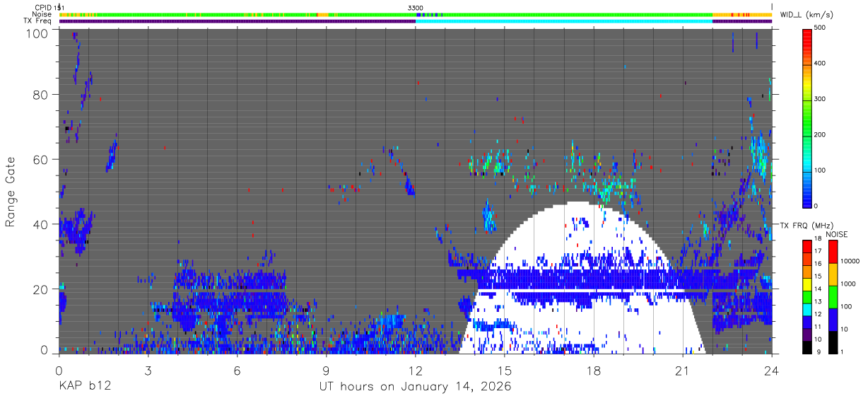
Task: Click the TX frequency color scale bar
Action: pos(807,296)
